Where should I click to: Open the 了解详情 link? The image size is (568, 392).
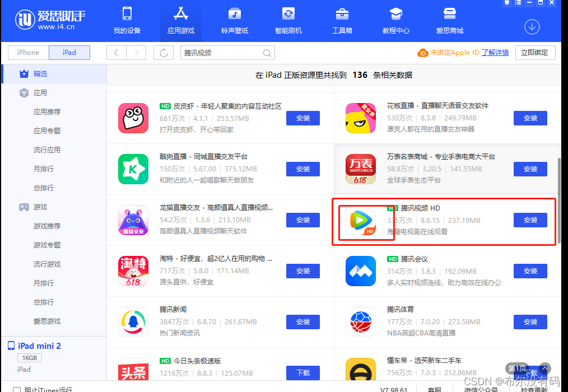495,53
